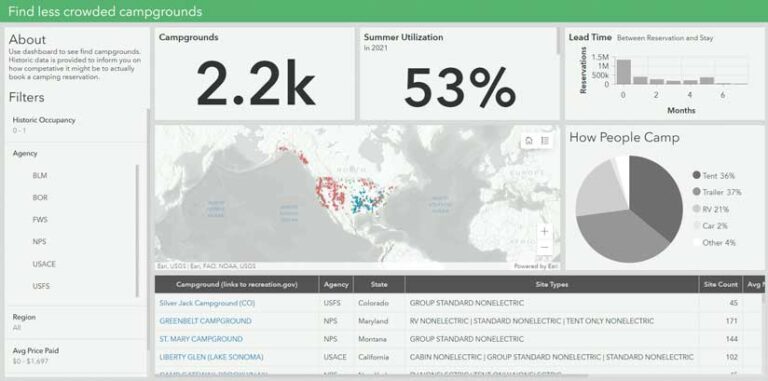This screenshot has height=381, width=768.
Task: Open the map legend list icon
Action: 545,141
